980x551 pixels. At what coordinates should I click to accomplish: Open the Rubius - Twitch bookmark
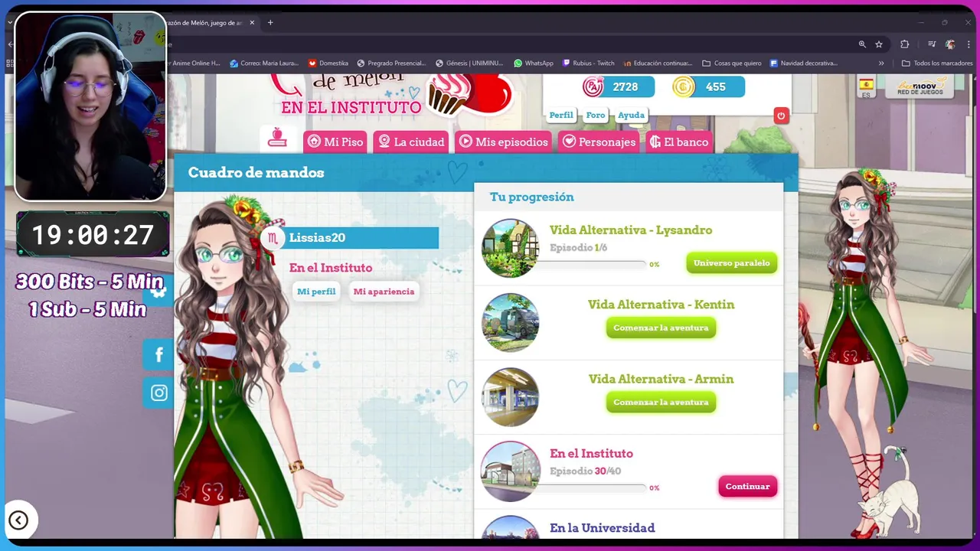(x=589, y=64)
